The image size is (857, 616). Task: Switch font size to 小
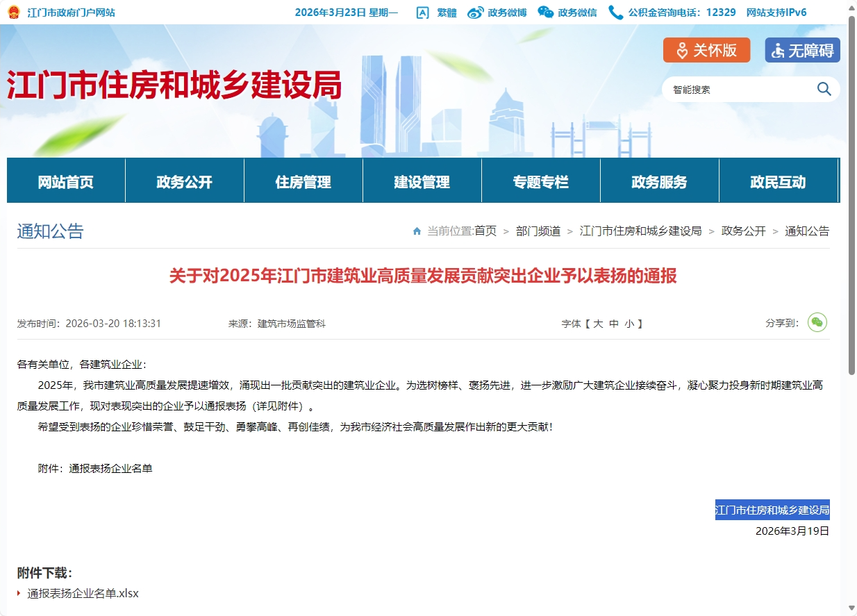[629, 324]
